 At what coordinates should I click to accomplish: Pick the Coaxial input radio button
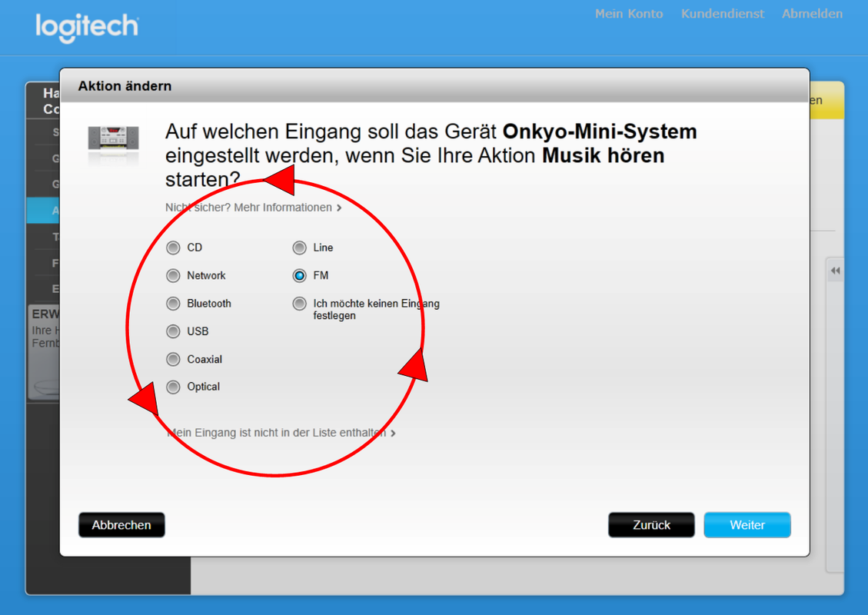[x=173, y=359]
